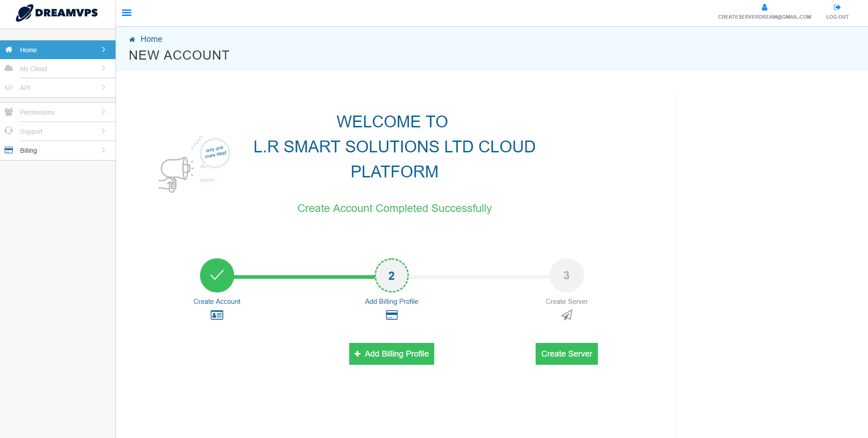Click the credit card icon under Add Billing Profile
Viewport: 868px width, 438px height.
coord(392,315)
